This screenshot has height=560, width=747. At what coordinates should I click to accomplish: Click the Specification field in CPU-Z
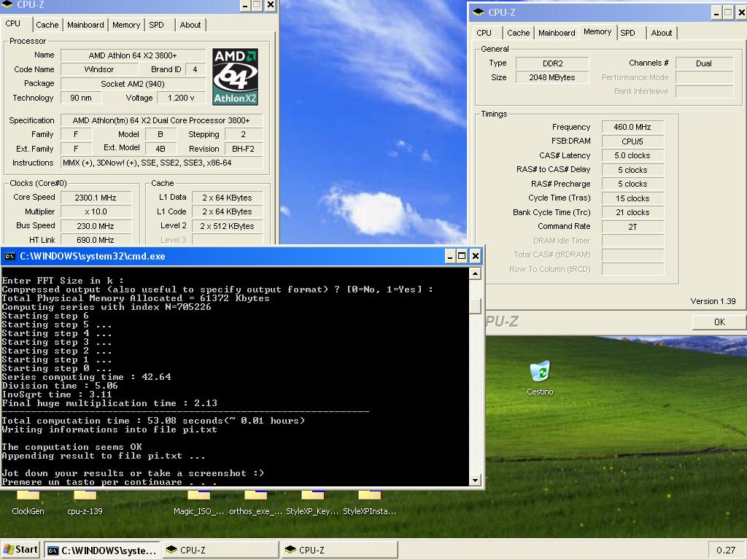(161, 120)
